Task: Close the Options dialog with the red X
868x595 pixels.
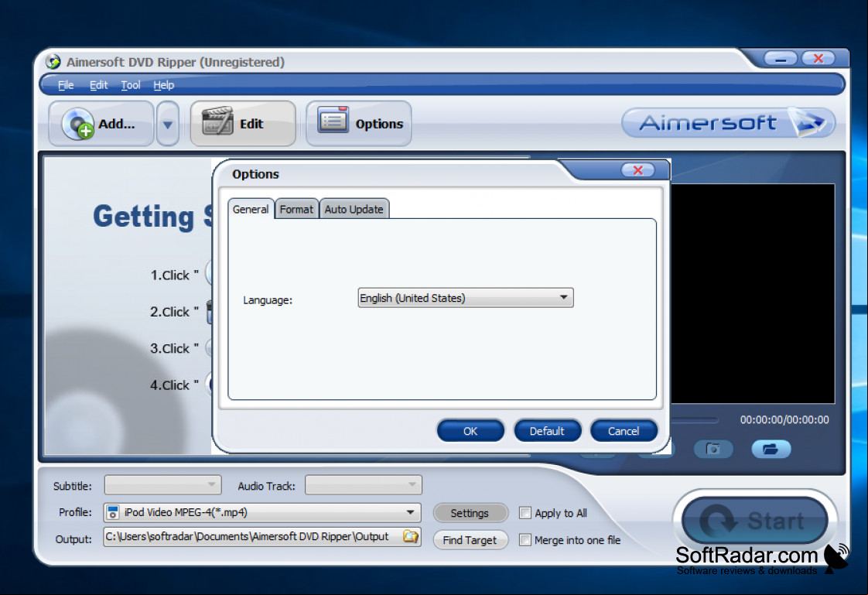Action: (637, 170)
